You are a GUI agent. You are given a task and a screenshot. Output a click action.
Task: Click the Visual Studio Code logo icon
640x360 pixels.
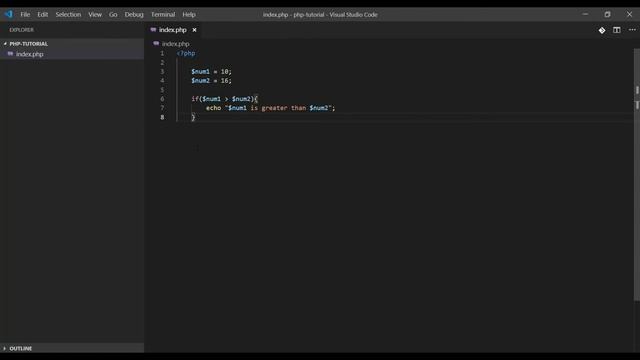(9, 14)
